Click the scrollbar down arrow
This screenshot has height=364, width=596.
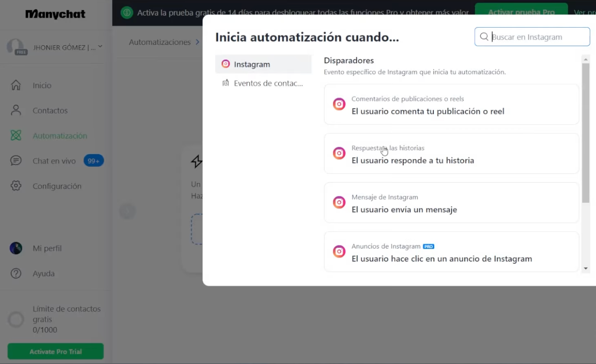pos(585,268)
